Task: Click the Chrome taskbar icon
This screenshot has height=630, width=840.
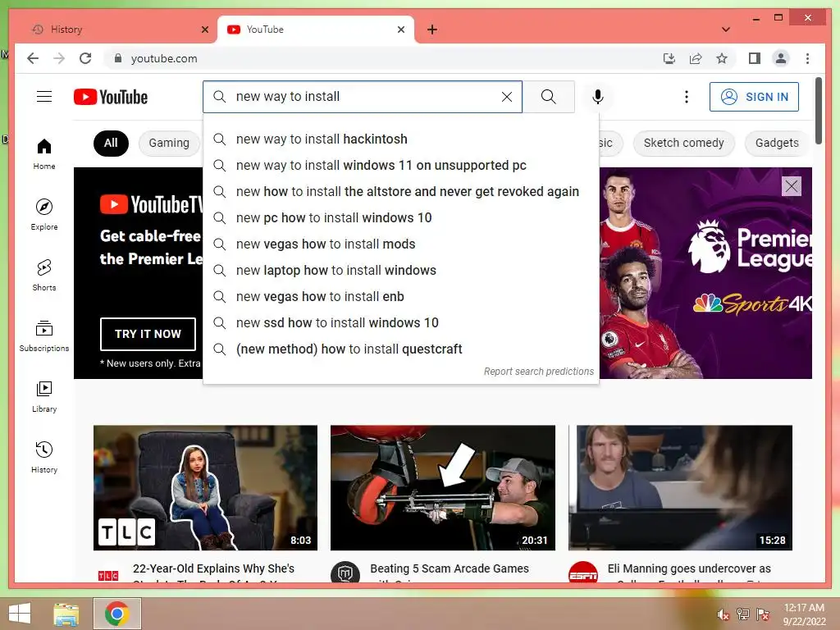Action: pos(116,614)
